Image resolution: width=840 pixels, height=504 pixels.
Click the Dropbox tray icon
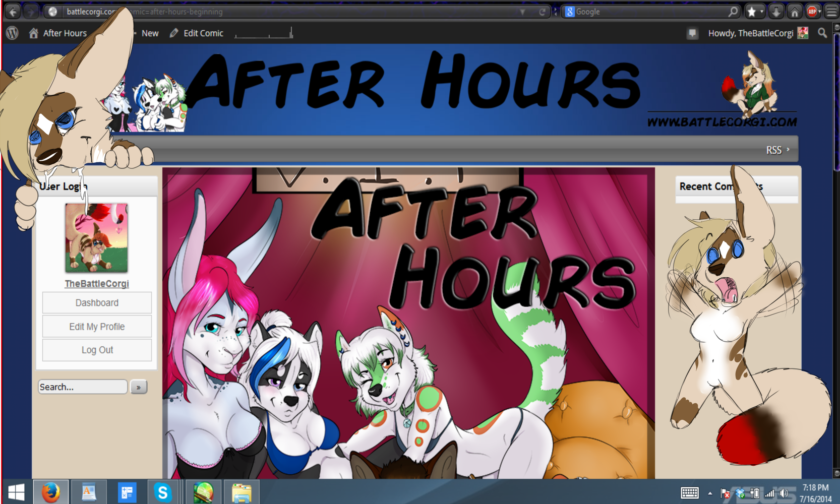[740, 493]
